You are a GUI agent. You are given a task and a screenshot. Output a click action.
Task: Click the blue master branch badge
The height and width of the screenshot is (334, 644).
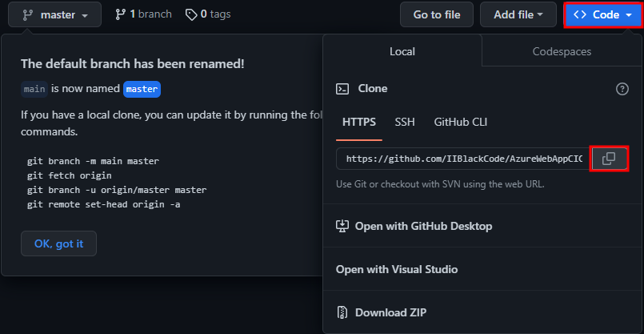(x=142, y=89)
